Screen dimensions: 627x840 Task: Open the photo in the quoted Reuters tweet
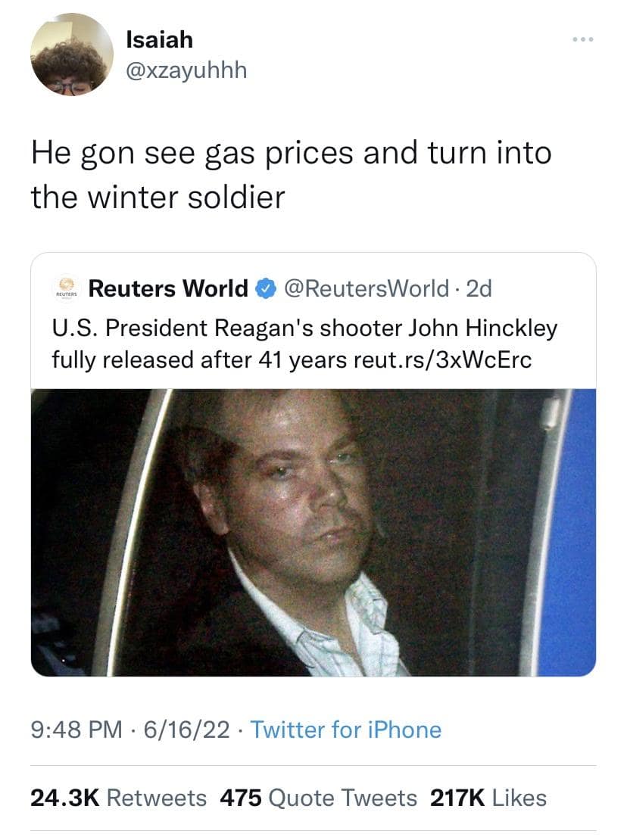coord(313,532)
